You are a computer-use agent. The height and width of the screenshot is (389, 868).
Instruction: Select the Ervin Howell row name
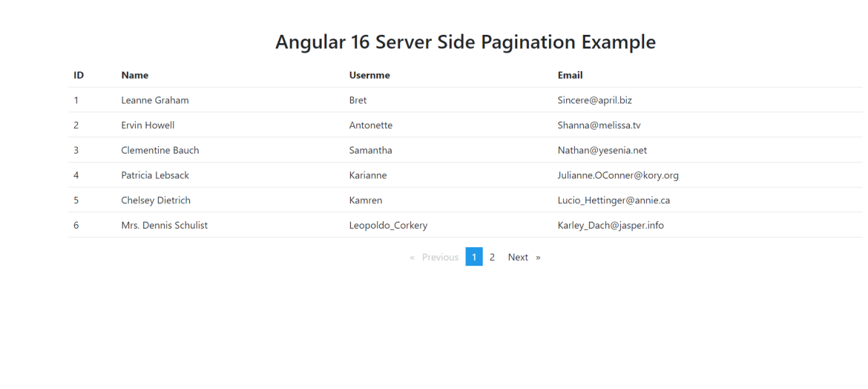pyautogui.click(x=148, y=125)
